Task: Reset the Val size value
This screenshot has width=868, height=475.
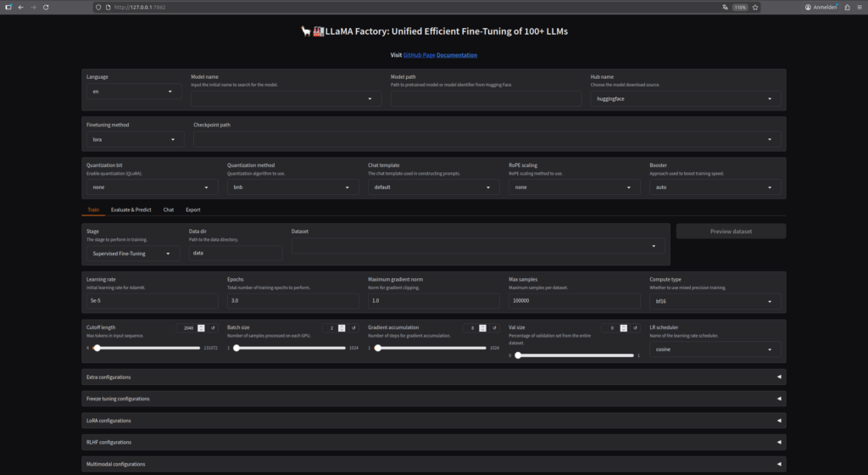Action: click(x=634, y=327)
